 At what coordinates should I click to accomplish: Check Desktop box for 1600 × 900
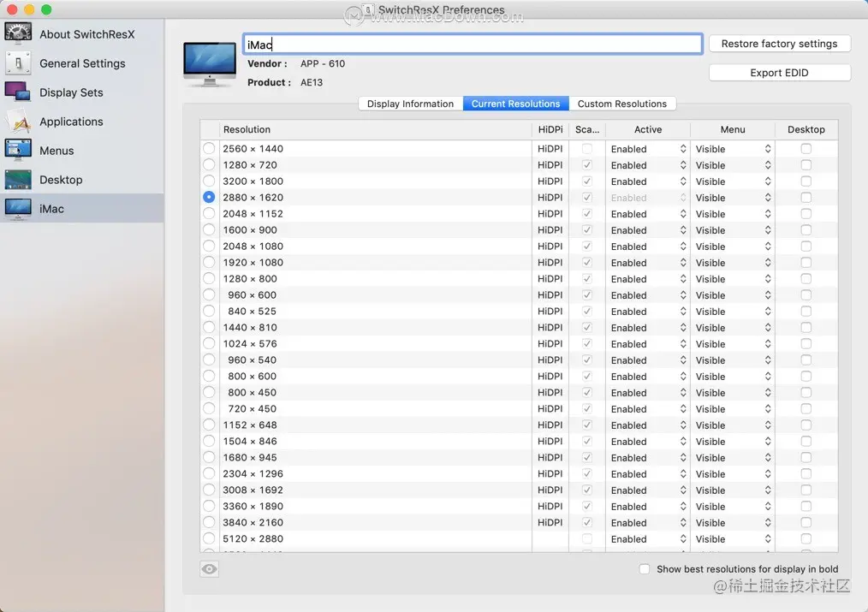tap(806, 229)
